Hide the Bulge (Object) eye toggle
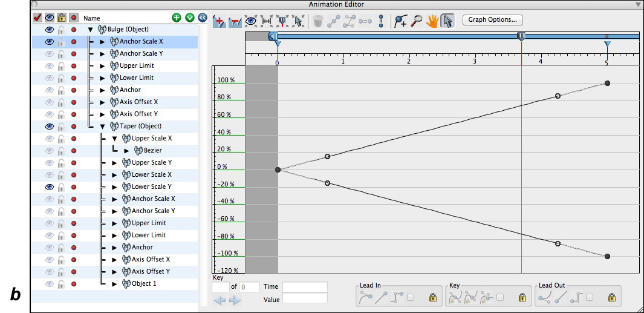 click(50, 30)
